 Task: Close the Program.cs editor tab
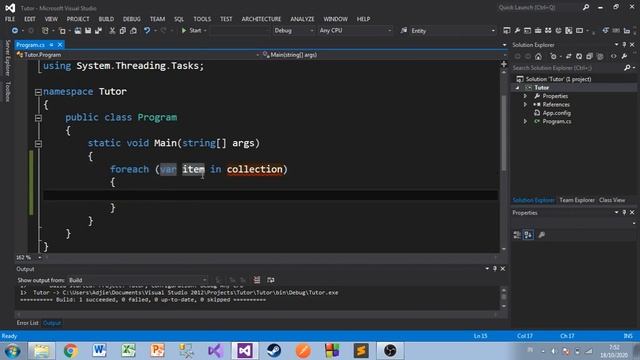tap(60, 45)
